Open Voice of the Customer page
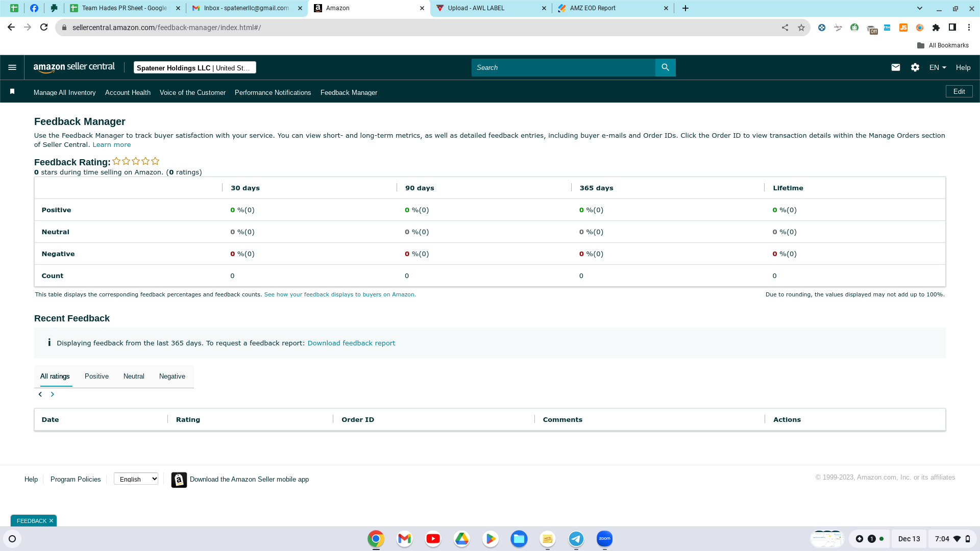This screenshot has width=980, height=551. (192, 92)
